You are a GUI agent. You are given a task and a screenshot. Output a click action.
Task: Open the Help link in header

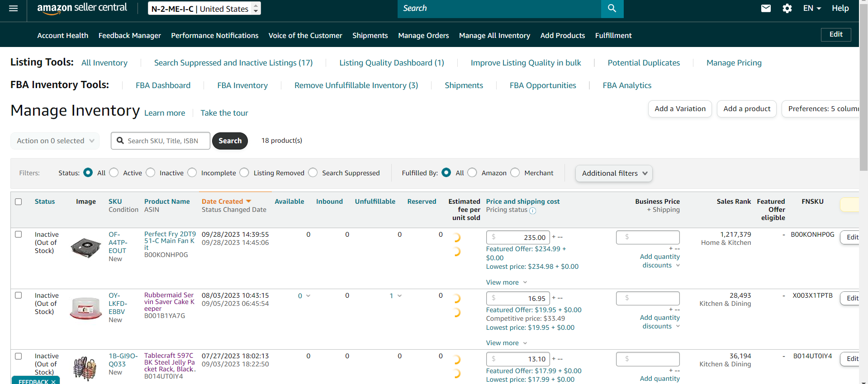pyautogui.click(x=840, y=9)
